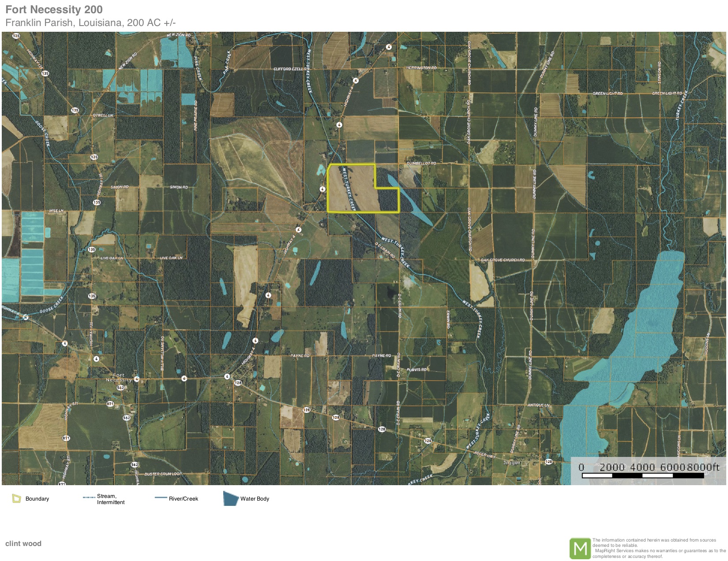Click the Antique Ln road label
728x561 pixels.
click(x=538, y=405)
